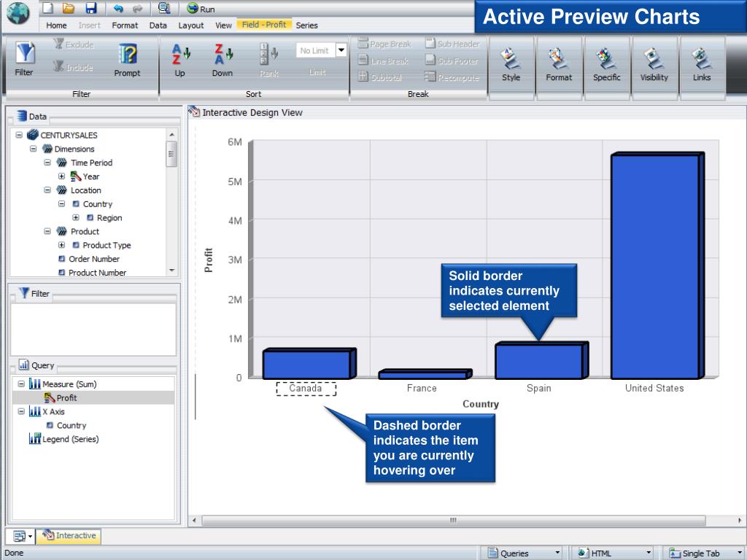Click the Visibility icon in ribbon
The width and height of the screenshot is (747, 560).
(654, 58)
